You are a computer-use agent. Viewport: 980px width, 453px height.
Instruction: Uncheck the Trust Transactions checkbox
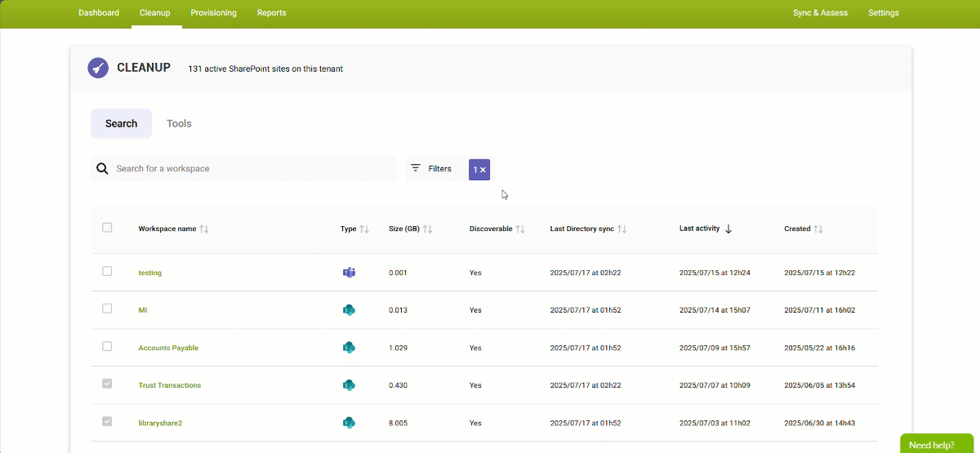click(x=107, y=384)
